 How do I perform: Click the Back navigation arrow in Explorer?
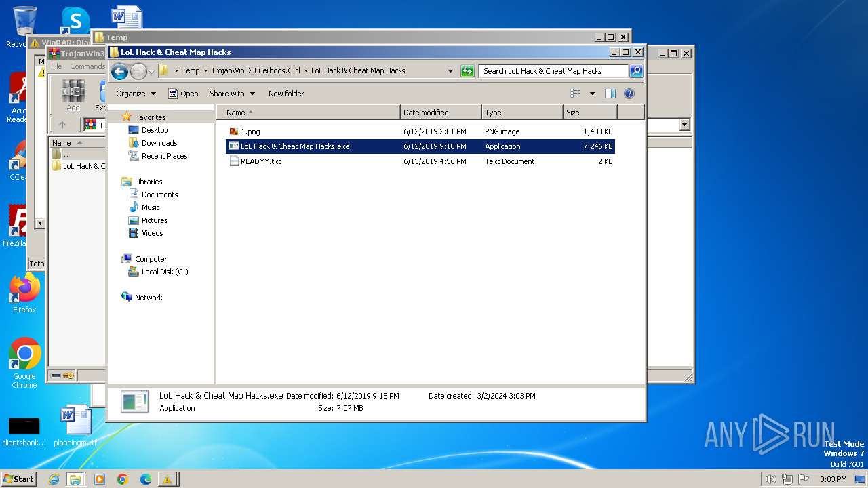coord(119,71)
